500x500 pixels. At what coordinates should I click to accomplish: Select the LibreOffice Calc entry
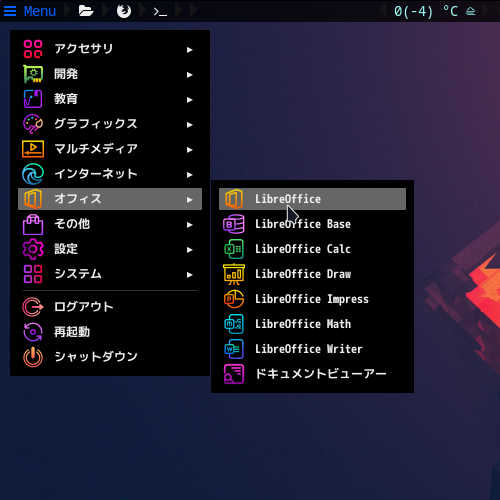click(312, 249)
